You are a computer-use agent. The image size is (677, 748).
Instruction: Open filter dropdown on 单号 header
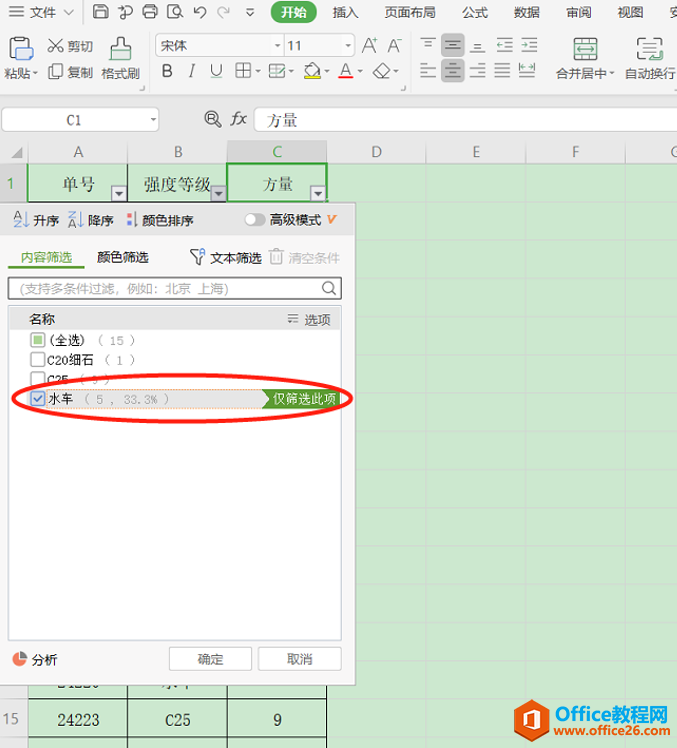[119, 193]
